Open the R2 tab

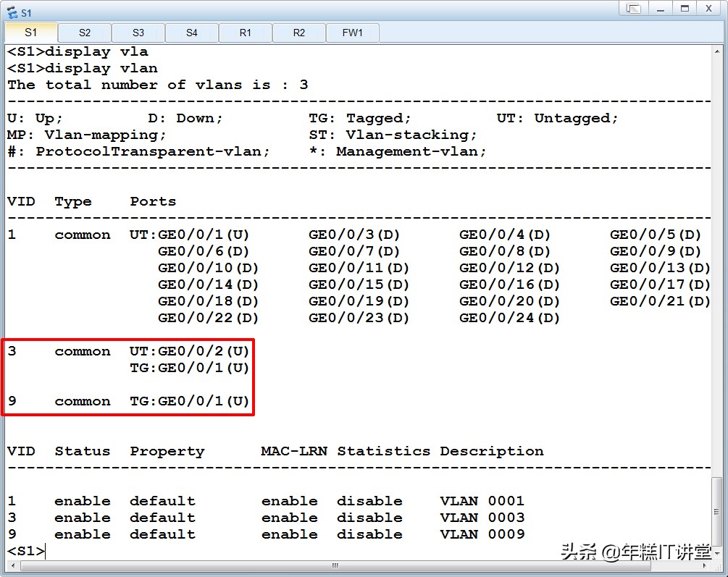299,33
